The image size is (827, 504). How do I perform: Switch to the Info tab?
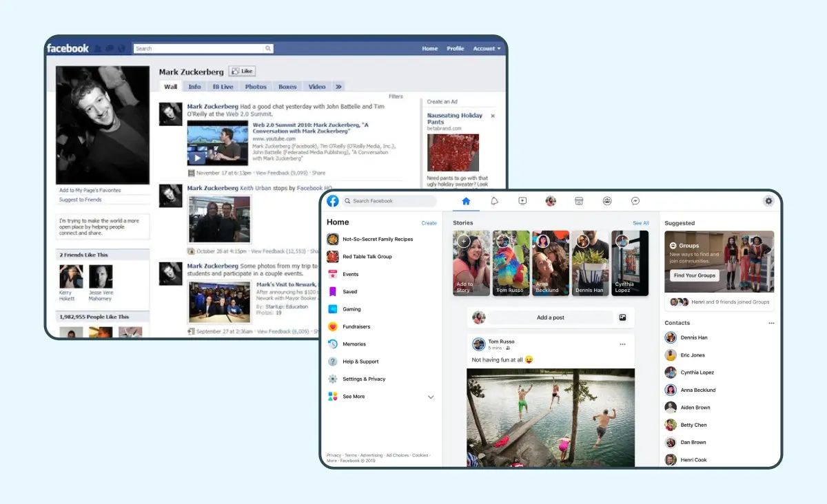click(195, 87)
